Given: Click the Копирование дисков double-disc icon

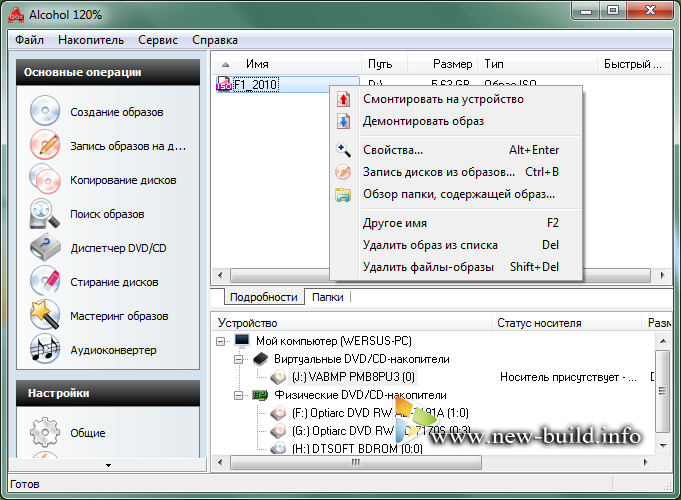Looking at the screenshot, I should pyautogui.click(x=45, y=179).
